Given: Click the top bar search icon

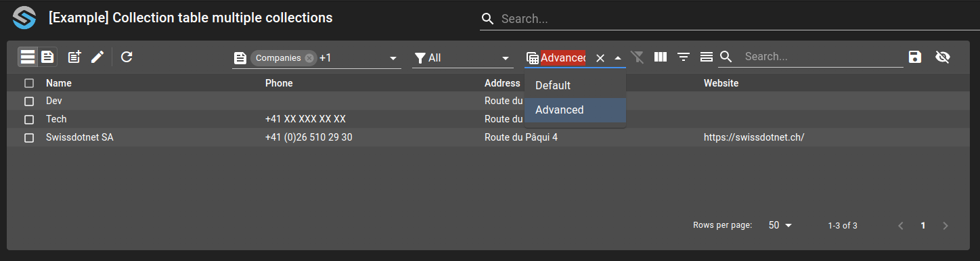Looking at the screenshot, I should [488, 19].
